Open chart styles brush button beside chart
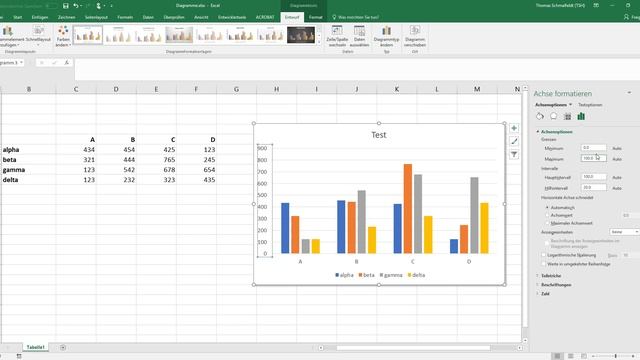This screenshot has width=640, height=360. [x=514, y=141]
